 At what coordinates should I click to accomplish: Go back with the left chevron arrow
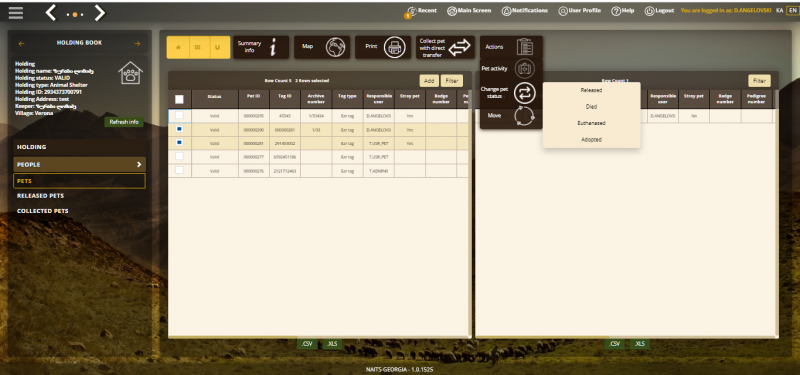51,13
